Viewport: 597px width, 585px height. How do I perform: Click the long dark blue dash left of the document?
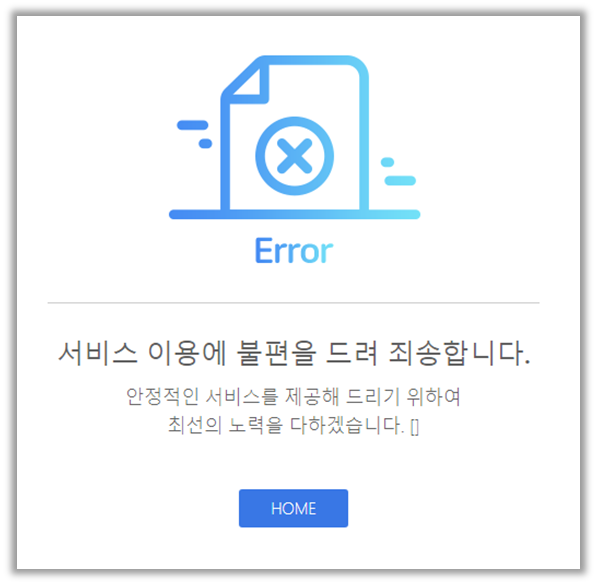pos(193,125)
